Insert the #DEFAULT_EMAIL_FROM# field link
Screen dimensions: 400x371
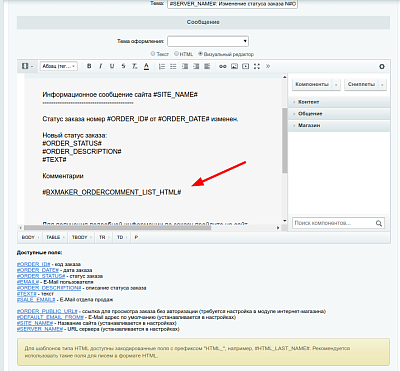click(50, 317)
